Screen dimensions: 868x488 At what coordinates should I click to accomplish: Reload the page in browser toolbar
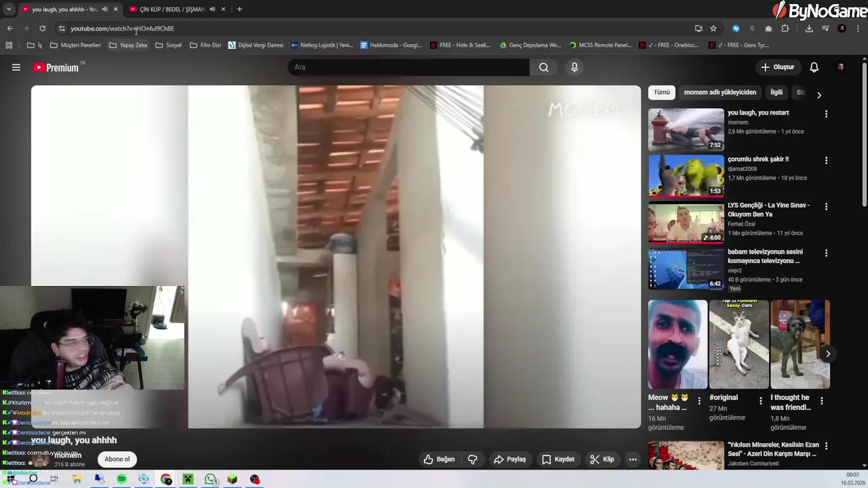tap(42, 28)
